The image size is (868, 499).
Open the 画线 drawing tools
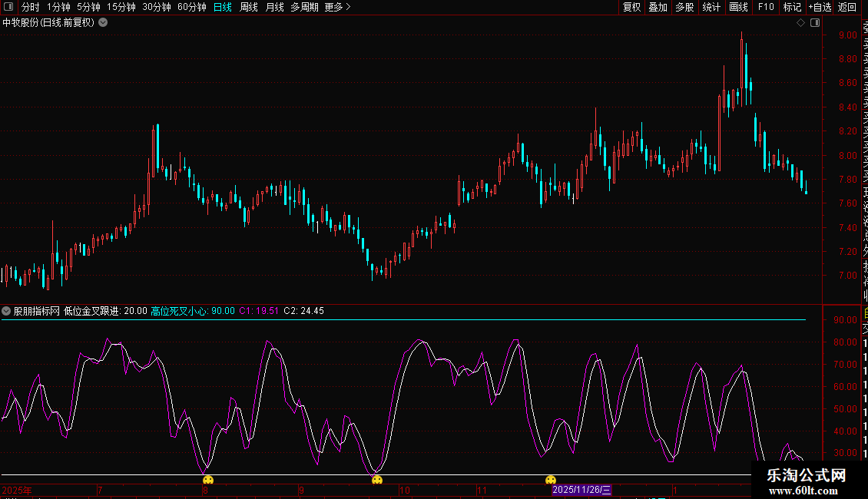pos(738,7)
